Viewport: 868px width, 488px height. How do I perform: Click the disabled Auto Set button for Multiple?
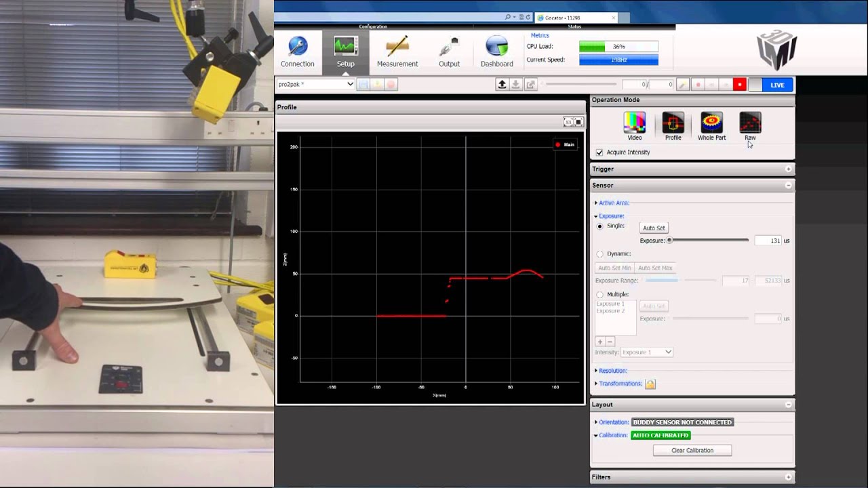pos(654,306)
